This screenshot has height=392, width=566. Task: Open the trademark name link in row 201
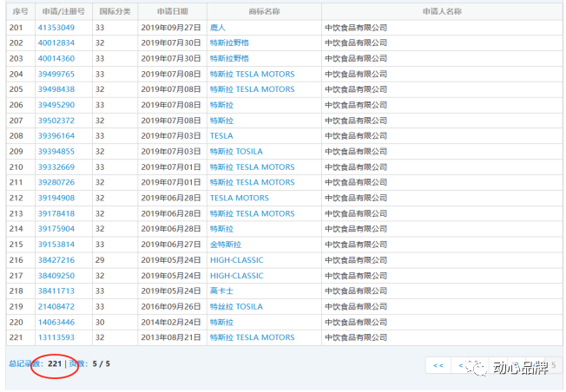point(218,28)
